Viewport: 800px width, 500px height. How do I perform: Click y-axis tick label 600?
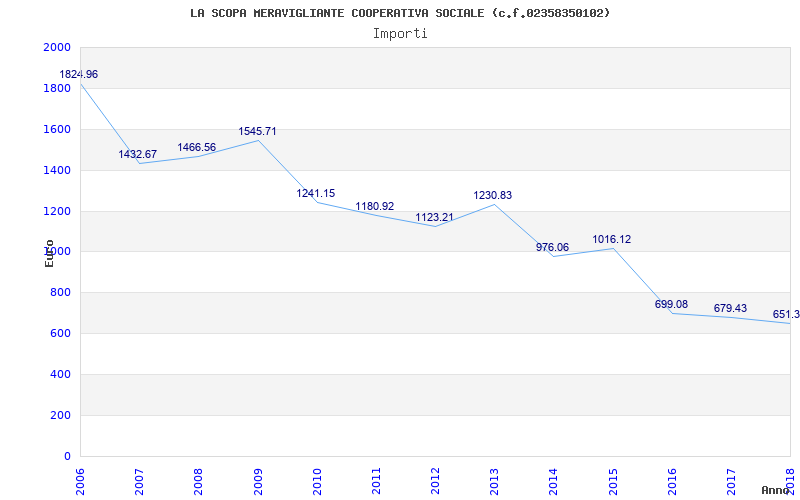click(60, 333)
